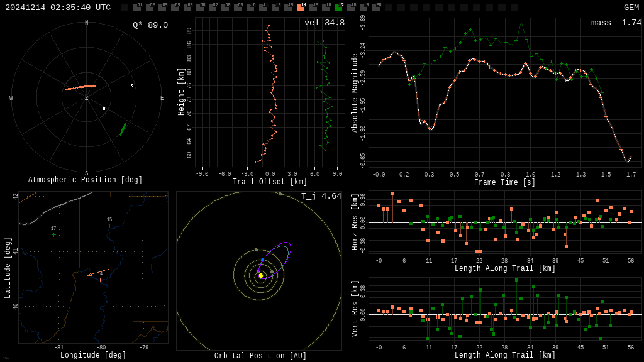Viewport: 644px width, 362px height.
Task: Click the M marker in polar plot
Action: point(104,109)
